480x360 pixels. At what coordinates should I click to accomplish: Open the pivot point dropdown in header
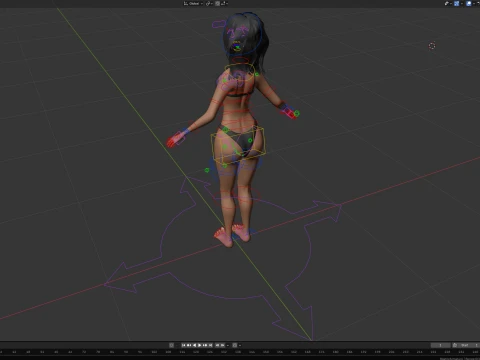click(209, 3)
